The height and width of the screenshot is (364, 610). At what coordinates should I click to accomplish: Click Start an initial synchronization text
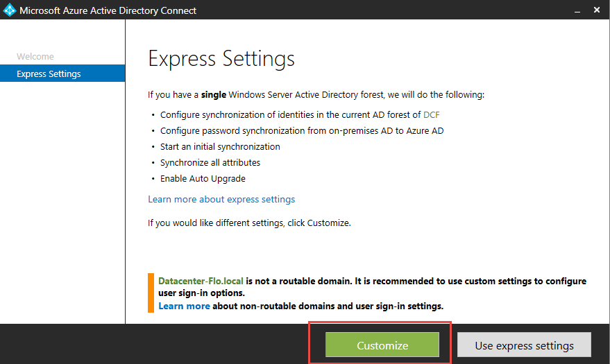coord(220,147)
